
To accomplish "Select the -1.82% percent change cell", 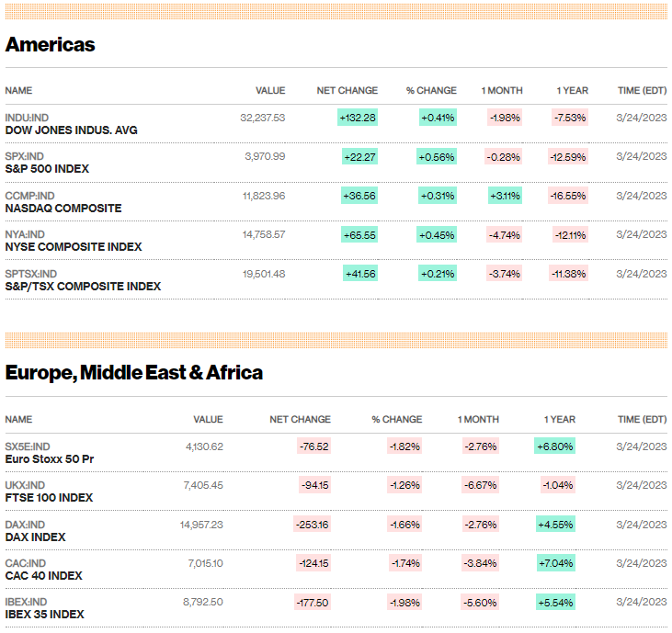I will [404, 446].
